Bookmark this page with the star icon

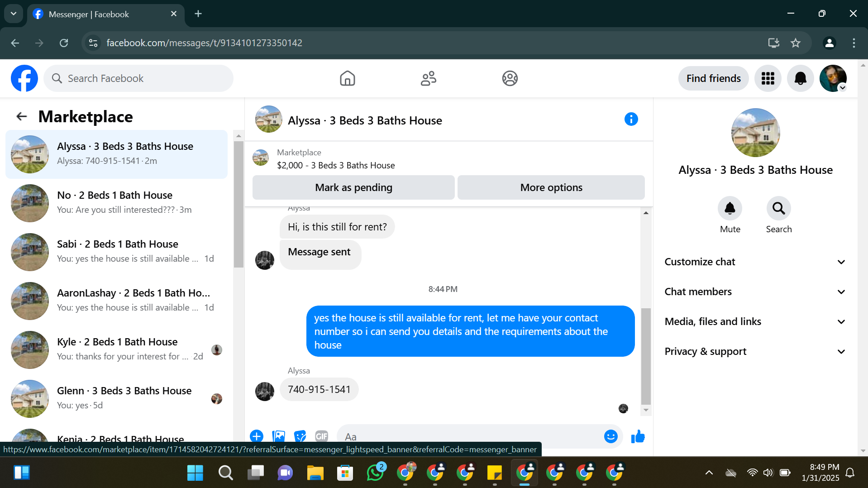[795, 43]
